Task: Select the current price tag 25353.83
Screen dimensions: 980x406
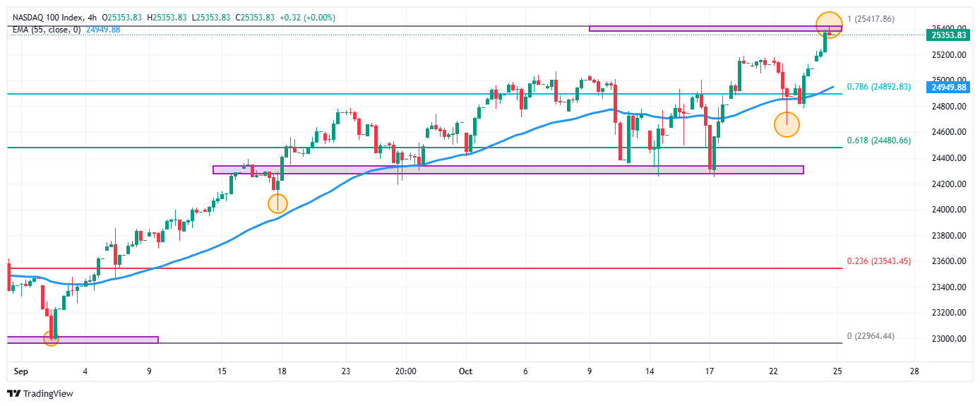Action: [948, 35]
